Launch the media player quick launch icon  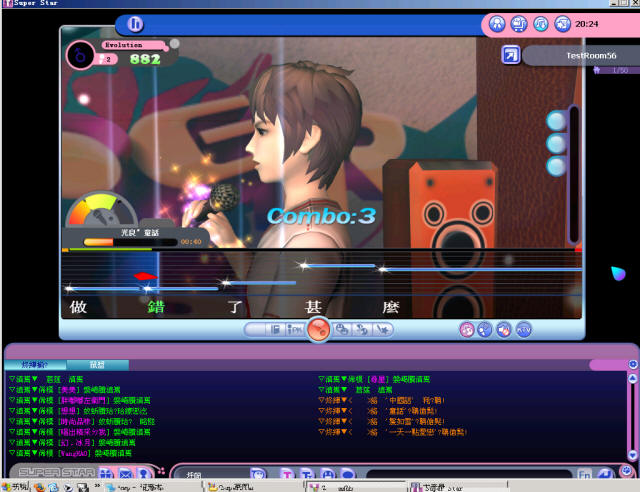click(x=69, y=487)
